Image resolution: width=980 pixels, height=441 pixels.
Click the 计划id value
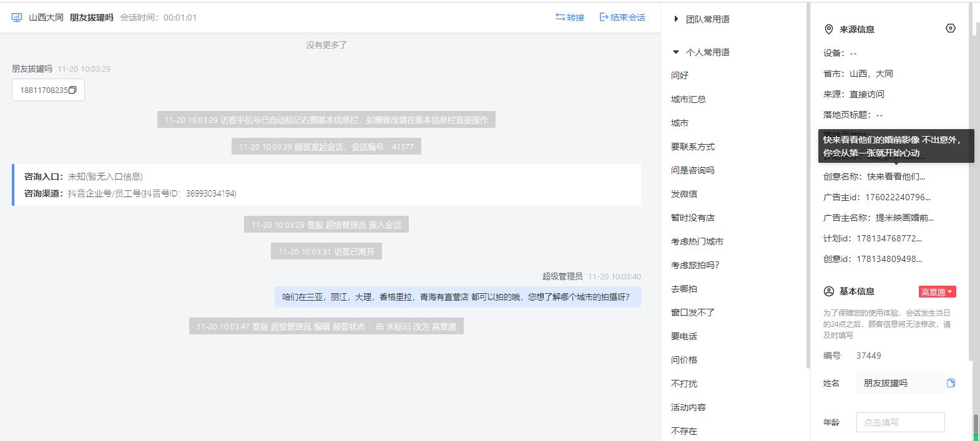point(889,238)
